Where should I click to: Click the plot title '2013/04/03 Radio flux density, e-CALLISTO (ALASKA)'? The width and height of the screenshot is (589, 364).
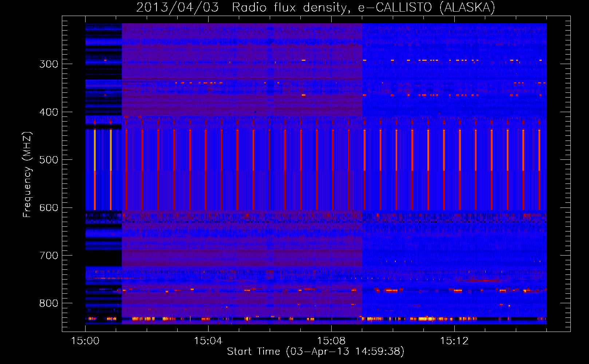tap(316, 7)
